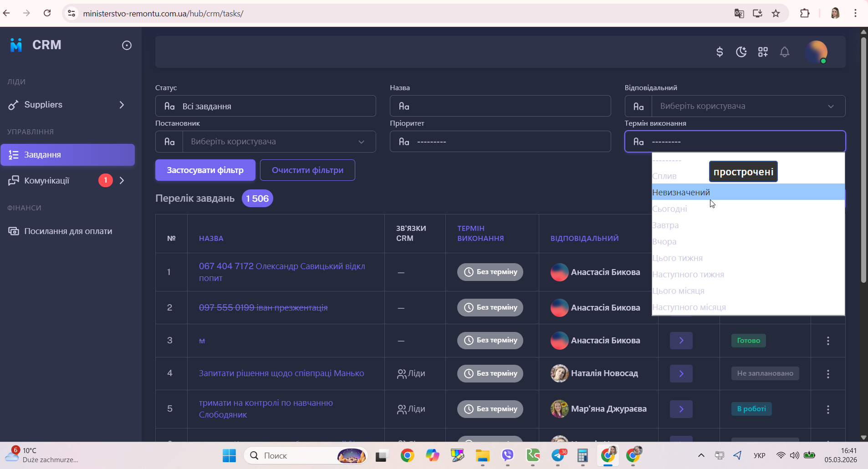This screenshot has width=868, height=469.
Task: Expand the Комунікації sidebar chevron
Action: click(x=122, y=181)
